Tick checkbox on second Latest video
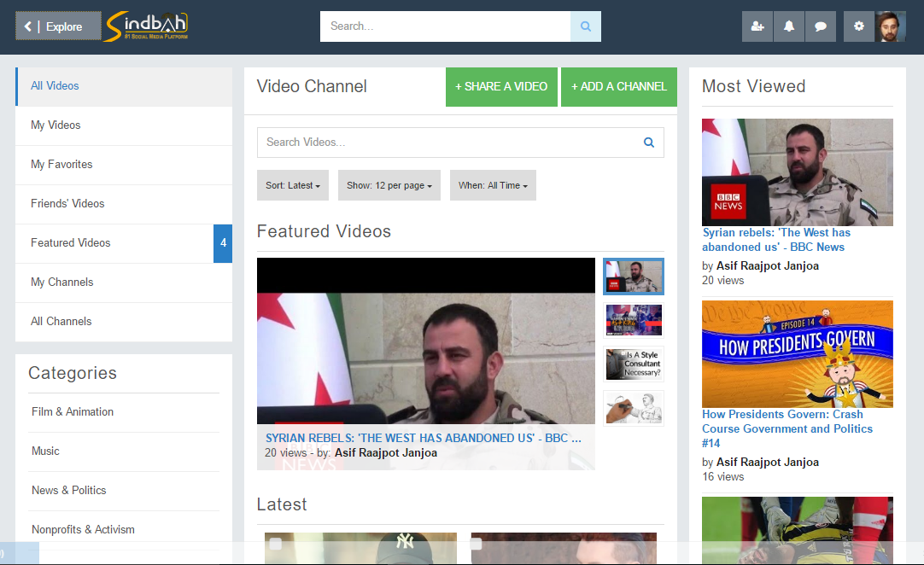This screenshot has height=565, width=924. point(477,544)
